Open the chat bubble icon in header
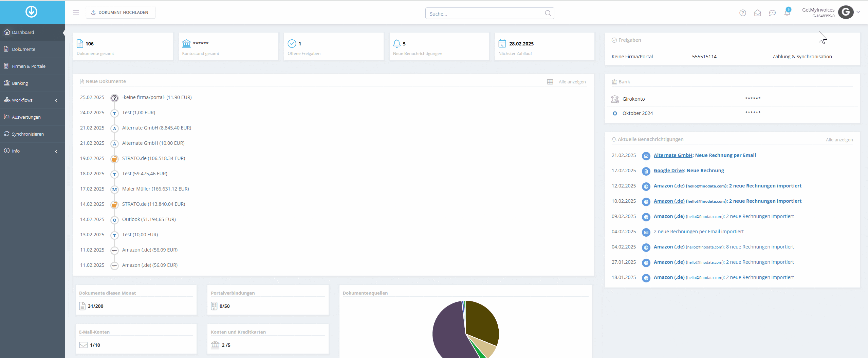This screenshot has height=358, width=868. pos(772,13)
